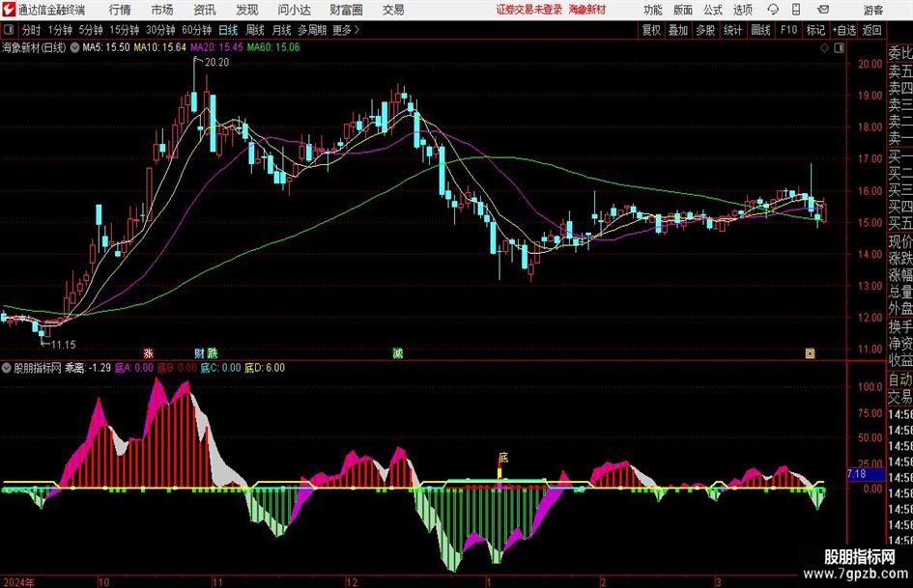Viewport: 913px width, 588px height.
Task: Click the 证券交易未登录 login link
Action: tap(529, 10)
